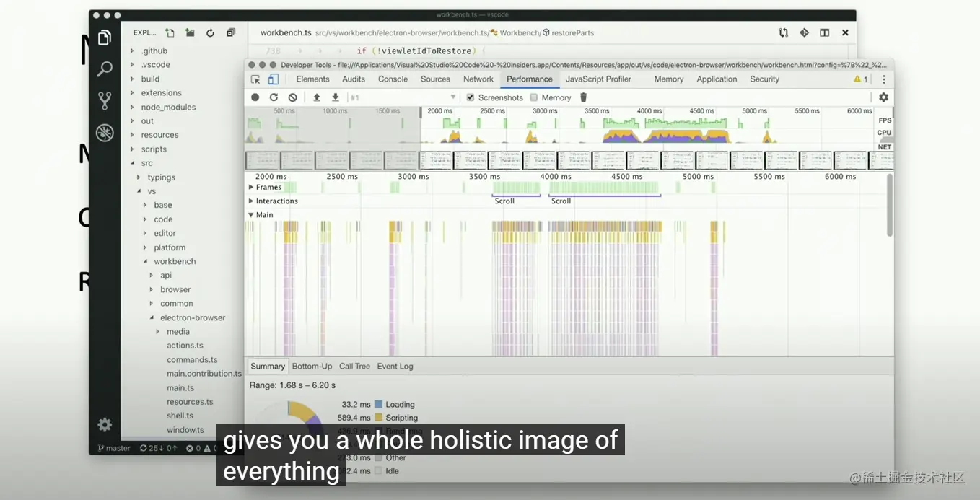980x500 pixels.
Task: Open Performance capture settings gear
Action: click(883, 97)
